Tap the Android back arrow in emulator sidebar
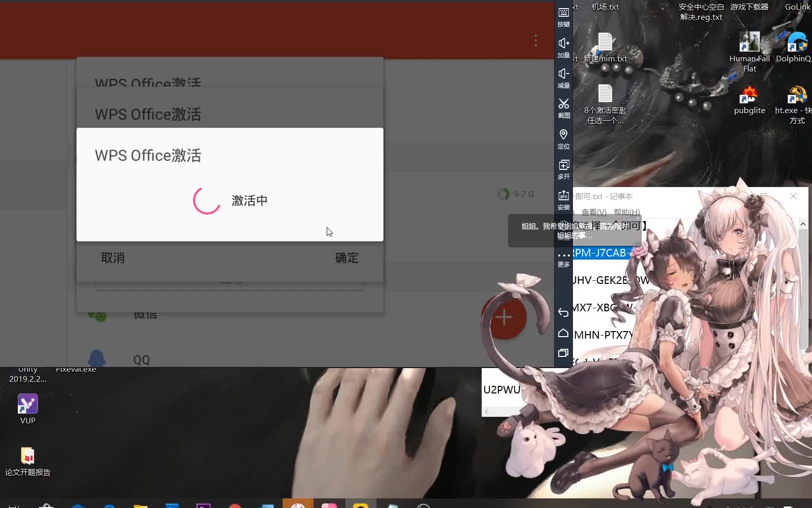The image size is (812, 508). (x=563, y=312)
